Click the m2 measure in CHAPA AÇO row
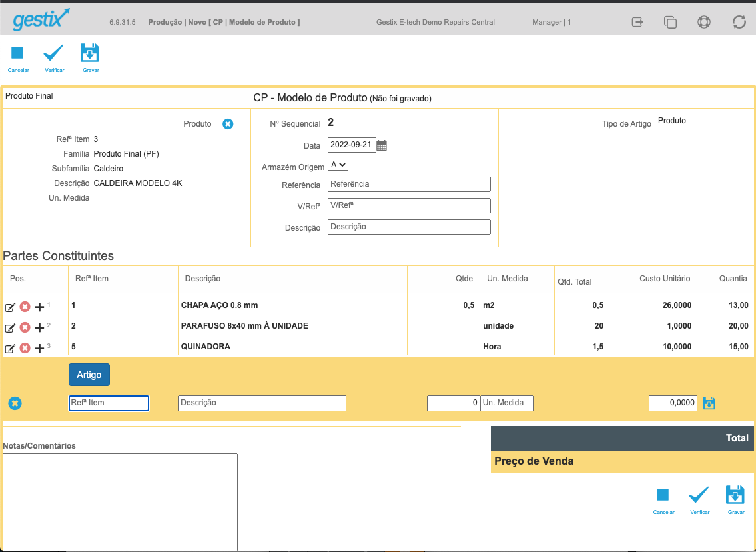The height and width of the screenshot is (552, 756). click(489, 305)
